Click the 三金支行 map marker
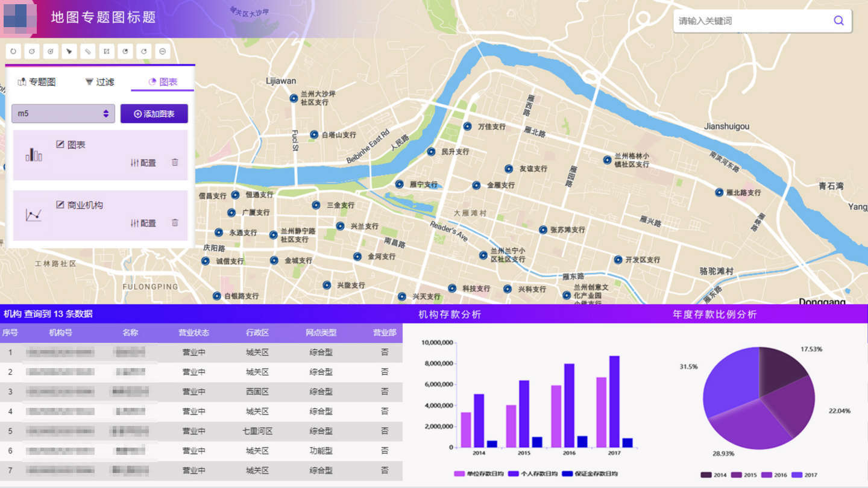 click(316, 205)
